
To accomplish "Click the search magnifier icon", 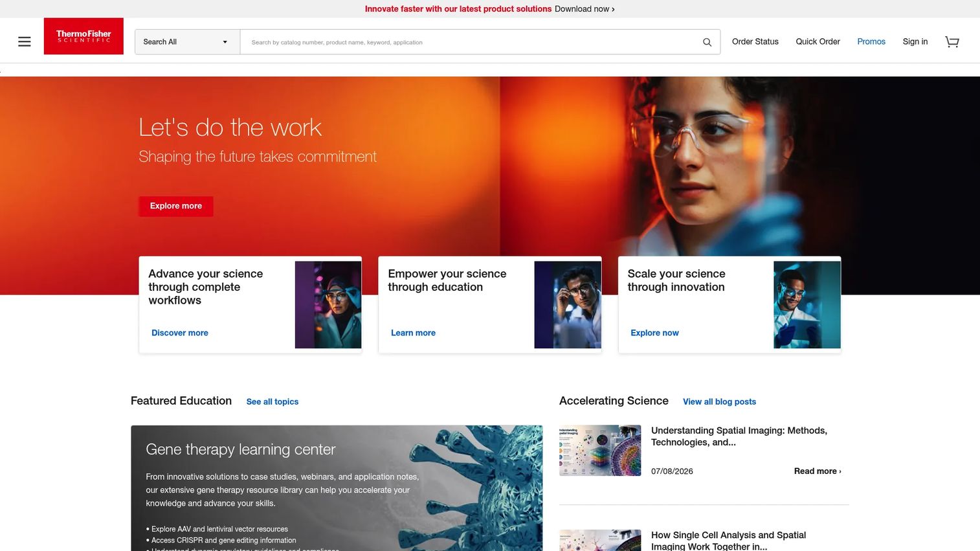I will (x=707, y=42).
